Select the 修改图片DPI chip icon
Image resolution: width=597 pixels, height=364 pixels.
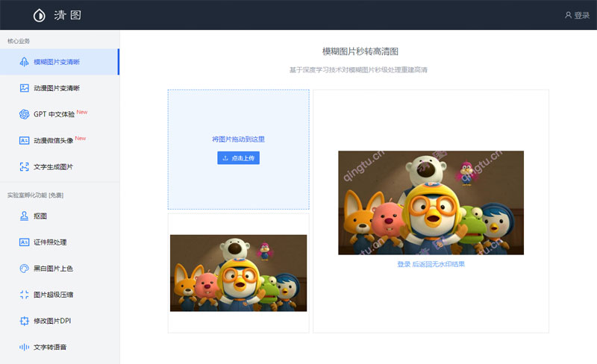pyautogui.click(x=25, y=321)
